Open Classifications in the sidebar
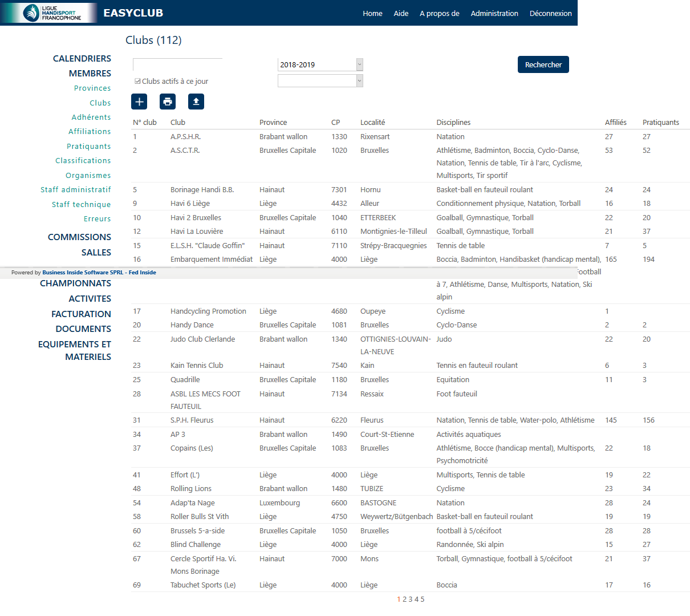690x616 pixels. coord(83,160)
